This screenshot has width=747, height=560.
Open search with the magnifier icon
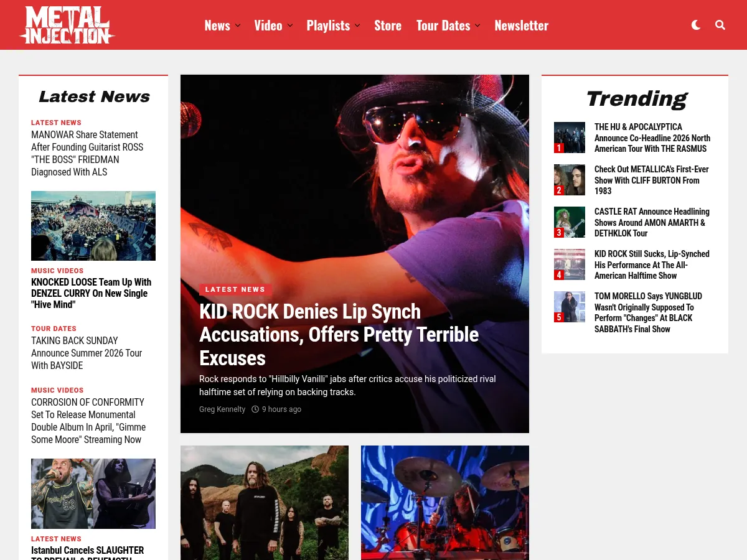pyautogui.click(x=720, y=25)
